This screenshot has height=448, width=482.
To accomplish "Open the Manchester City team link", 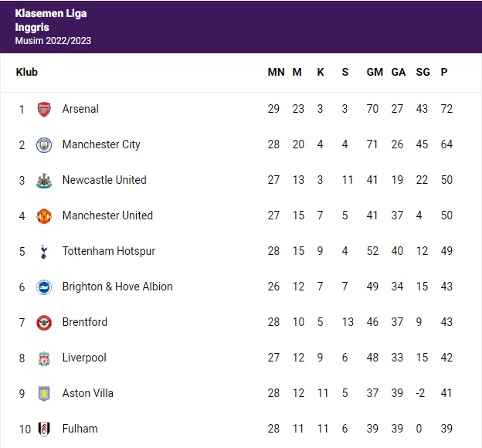I will (x=101, y=144).
